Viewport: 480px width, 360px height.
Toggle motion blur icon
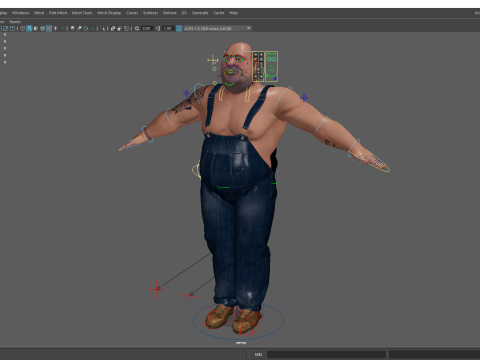pyautogui.click(x=79, y=28)
